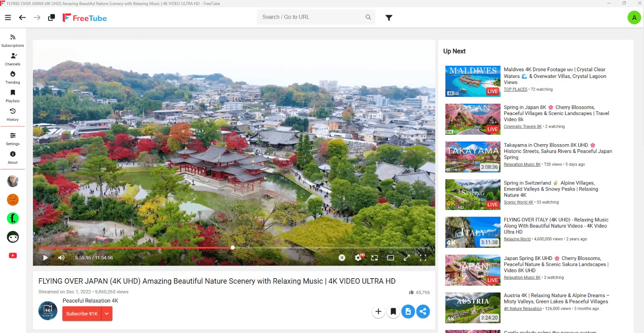Click the plus quick-save button

(378, 312)
